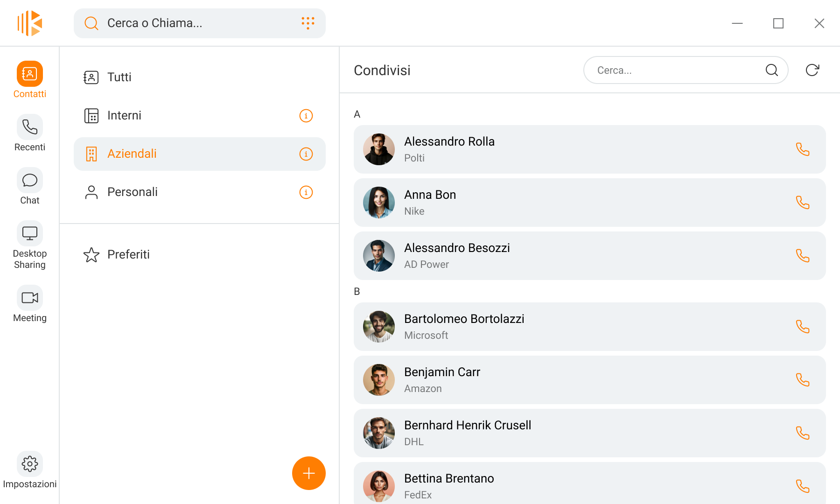Switch to Personali contacts list
The image size is (840, 504).
point(133,192)
